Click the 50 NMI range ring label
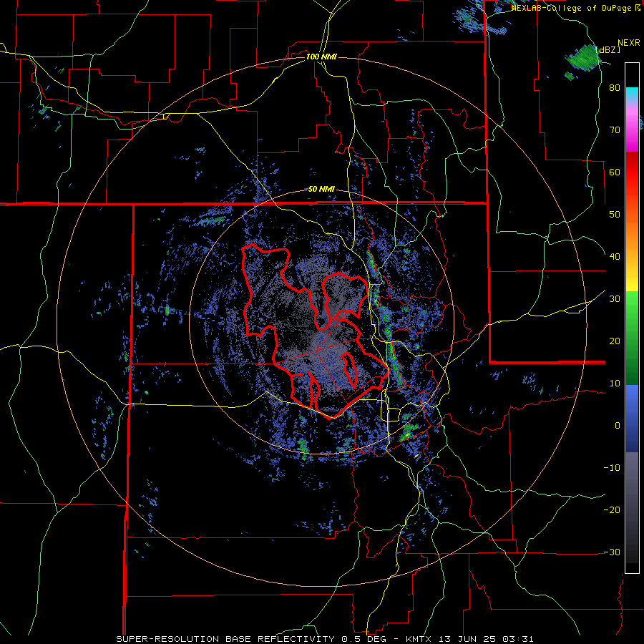 tap(321, 190)
